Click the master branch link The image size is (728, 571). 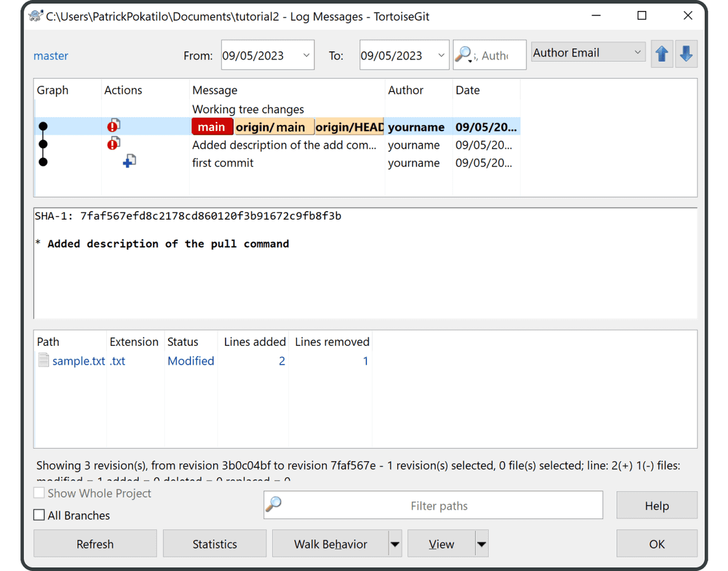(x=50, y=55)
